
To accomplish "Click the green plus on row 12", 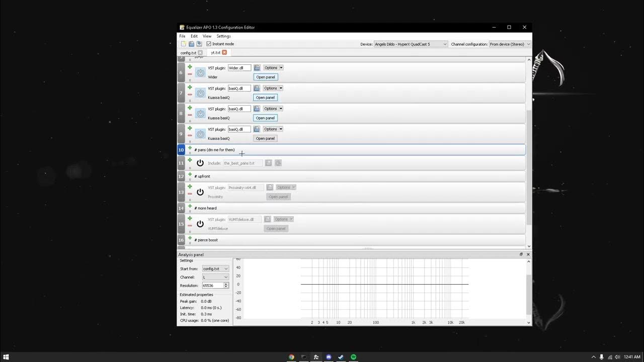I will 190,174.
